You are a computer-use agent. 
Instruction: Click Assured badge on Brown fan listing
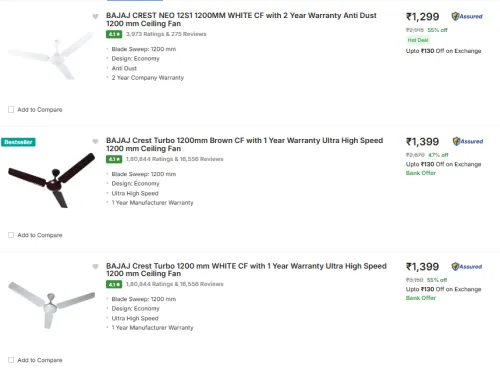(468, 141)
